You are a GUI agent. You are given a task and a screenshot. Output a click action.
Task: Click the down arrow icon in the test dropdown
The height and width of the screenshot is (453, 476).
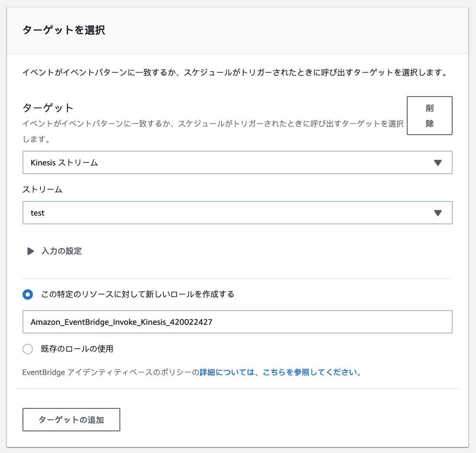(437, 213)
